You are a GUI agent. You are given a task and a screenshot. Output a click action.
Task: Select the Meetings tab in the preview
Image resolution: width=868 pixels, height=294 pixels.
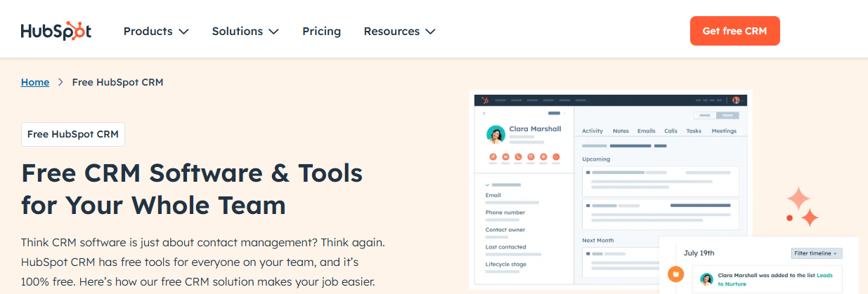coord(724,131)
